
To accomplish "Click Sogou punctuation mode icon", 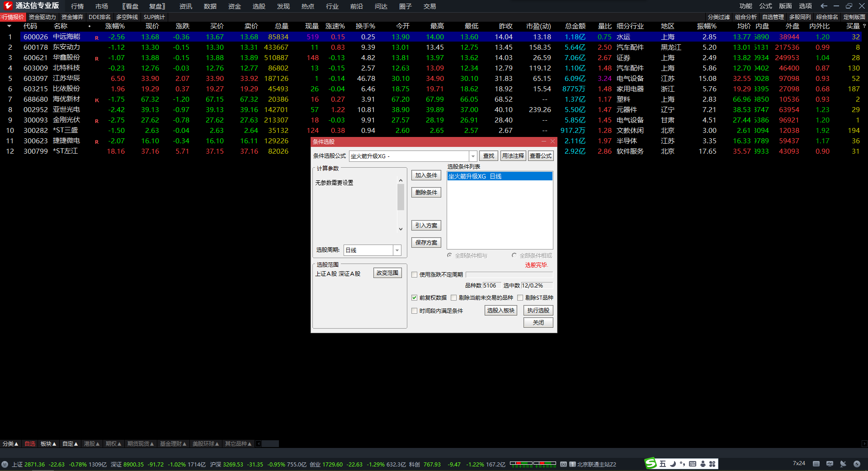I will (x=682, y=464).
